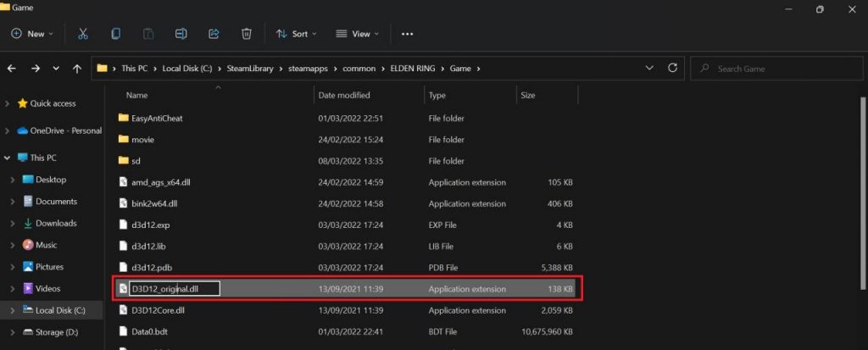Navigate back with the left arrow

tap(13, 68)
